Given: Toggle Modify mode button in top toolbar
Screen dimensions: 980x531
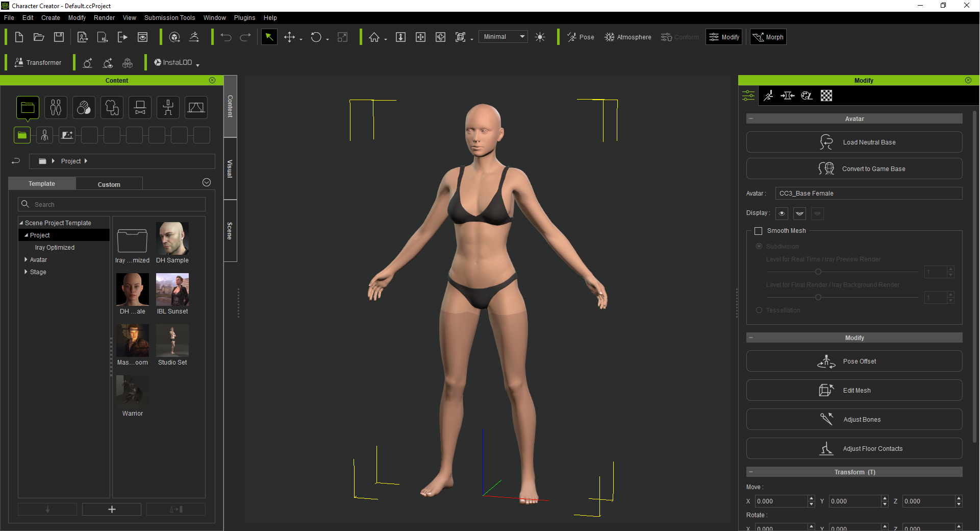Looking at the screenshot, I should tap(724, 37).
